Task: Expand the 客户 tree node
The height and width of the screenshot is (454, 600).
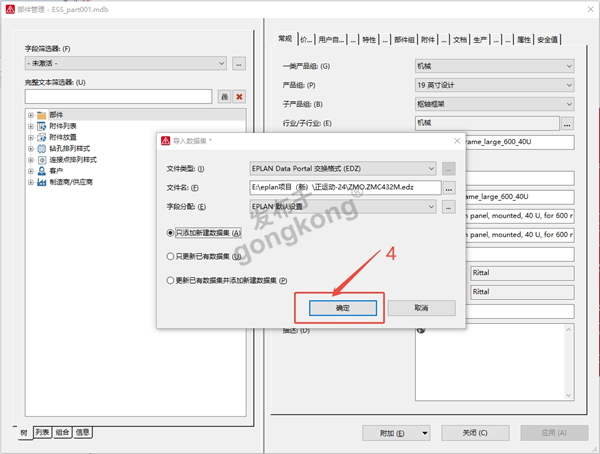Action: pyautogui.click(x=31, y=171)
